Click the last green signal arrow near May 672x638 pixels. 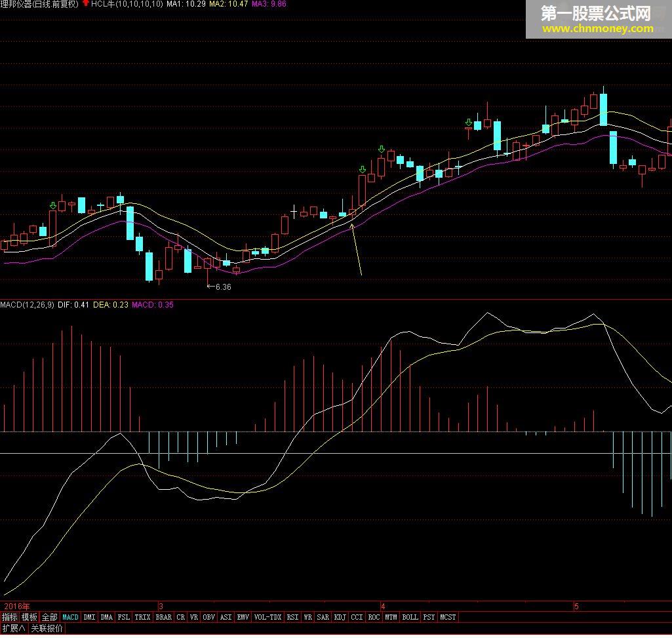[468, 123]
